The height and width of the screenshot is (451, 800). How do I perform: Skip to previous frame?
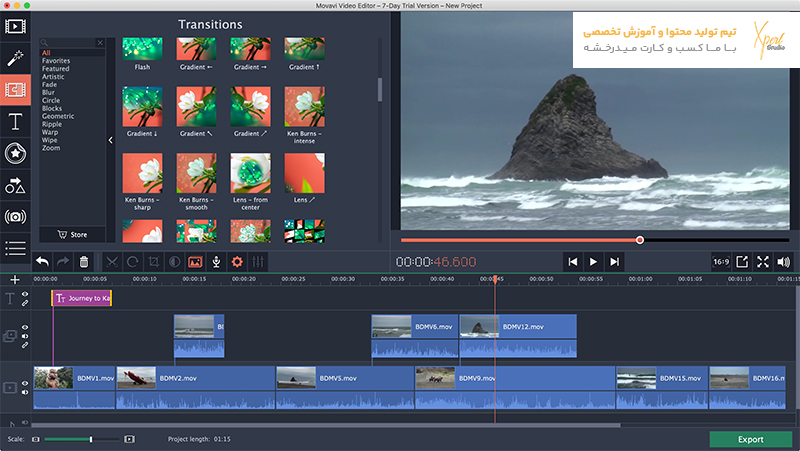(x=572, y=262)
